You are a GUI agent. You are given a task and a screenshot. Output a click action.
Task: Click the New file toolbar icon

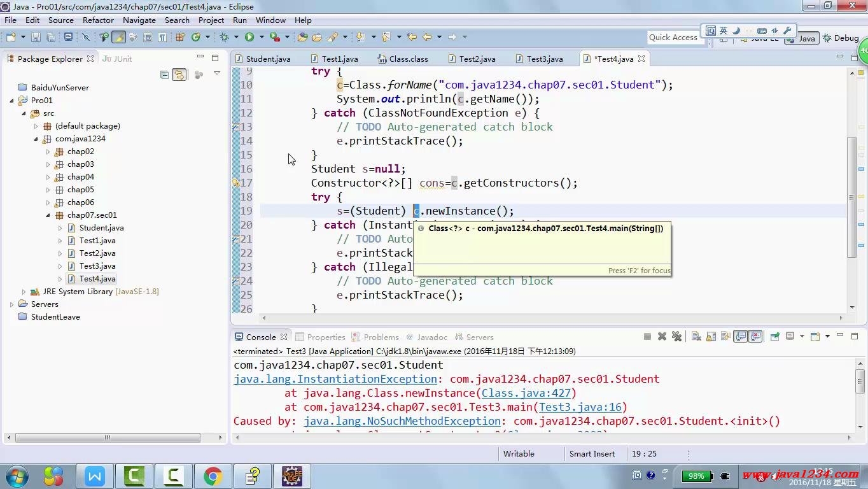click(11, 37)
